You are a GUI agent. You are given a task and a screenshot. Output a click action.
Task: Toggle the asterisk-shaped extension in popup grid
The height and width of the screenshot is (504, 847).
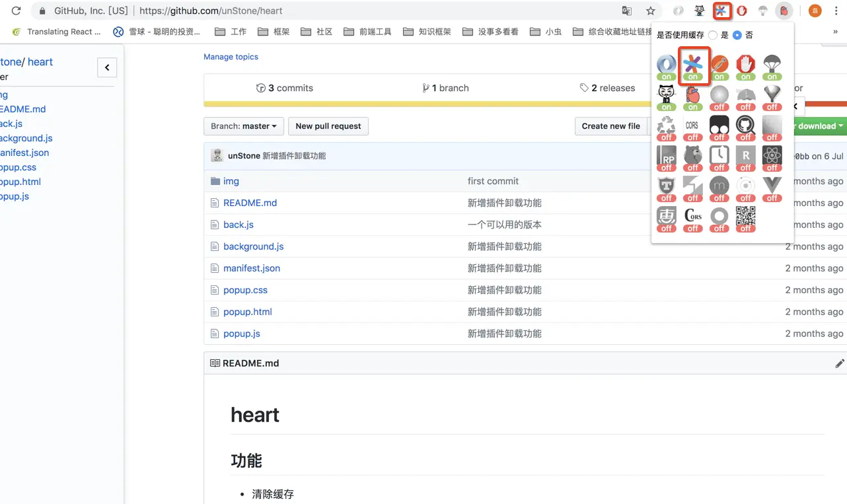pos(692,66)
